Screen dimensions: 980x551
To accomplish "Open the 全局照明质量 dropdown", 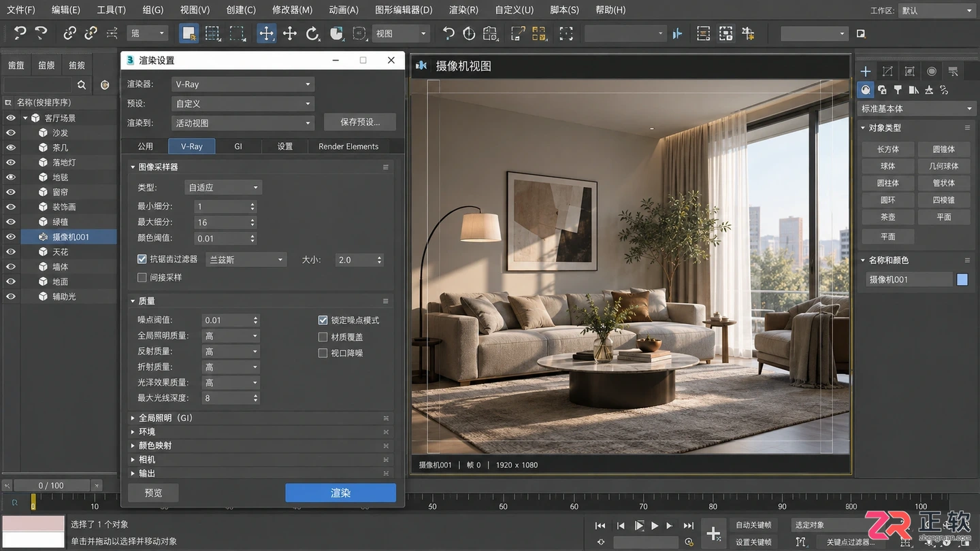I will tap(231, 336).
